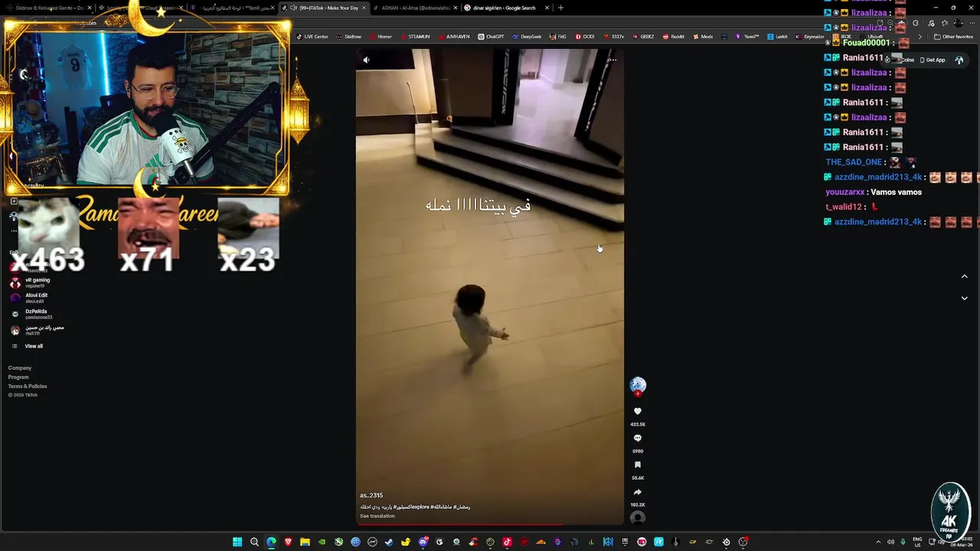Open Steam from the taskbar
Screen dimensions: 980x551
(389, 542)
